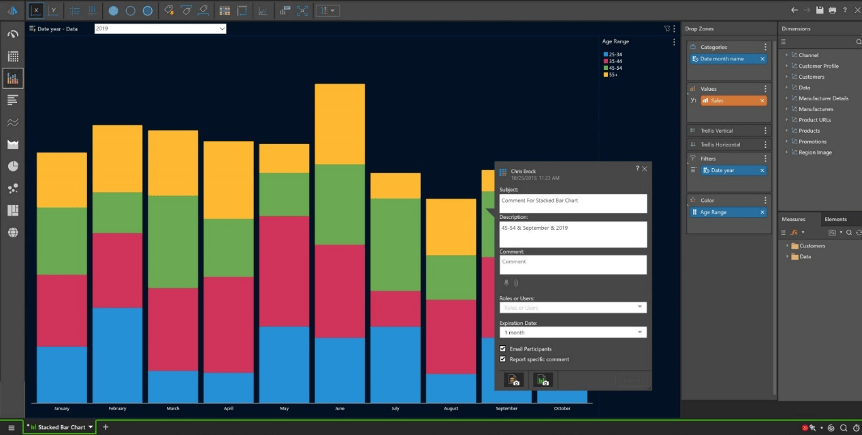Click the magnifier icon in status bar
The height and width of the screenshot is (435, 862).
[x=843, y=428]
